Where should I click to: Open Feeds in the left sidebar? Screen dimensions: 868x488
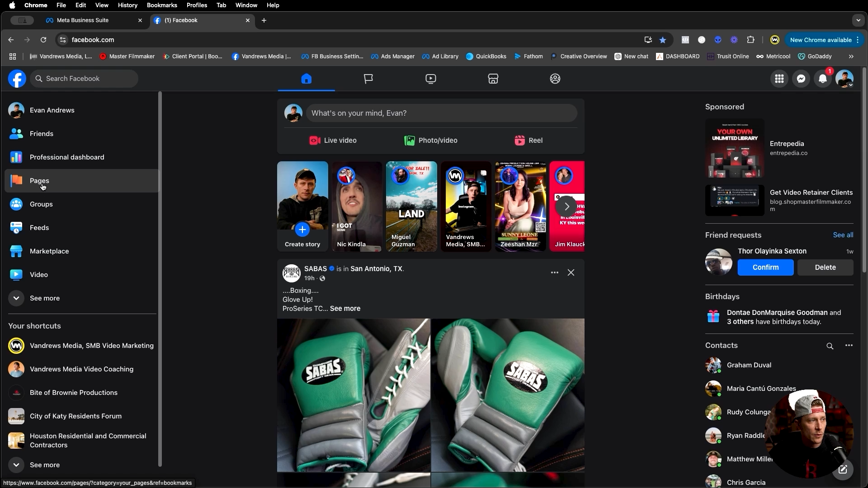[x=81, y=228]
